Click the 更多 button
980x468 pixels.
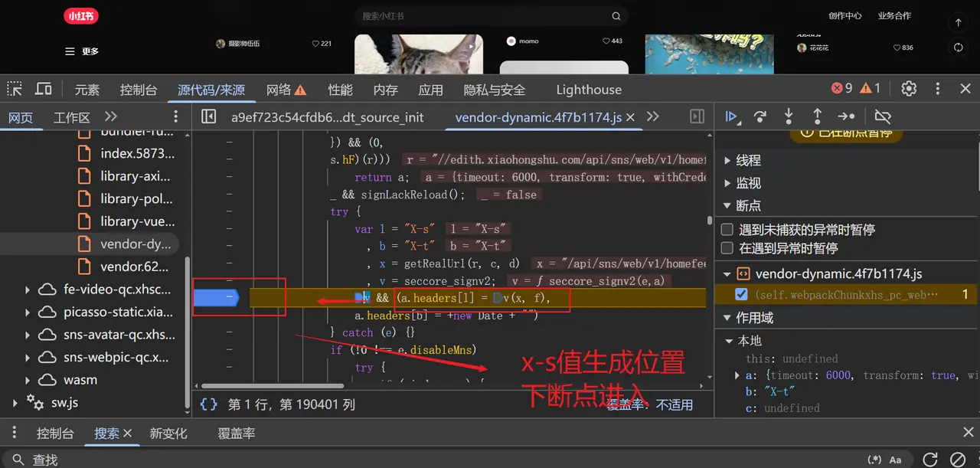click(x=81, y=51)
